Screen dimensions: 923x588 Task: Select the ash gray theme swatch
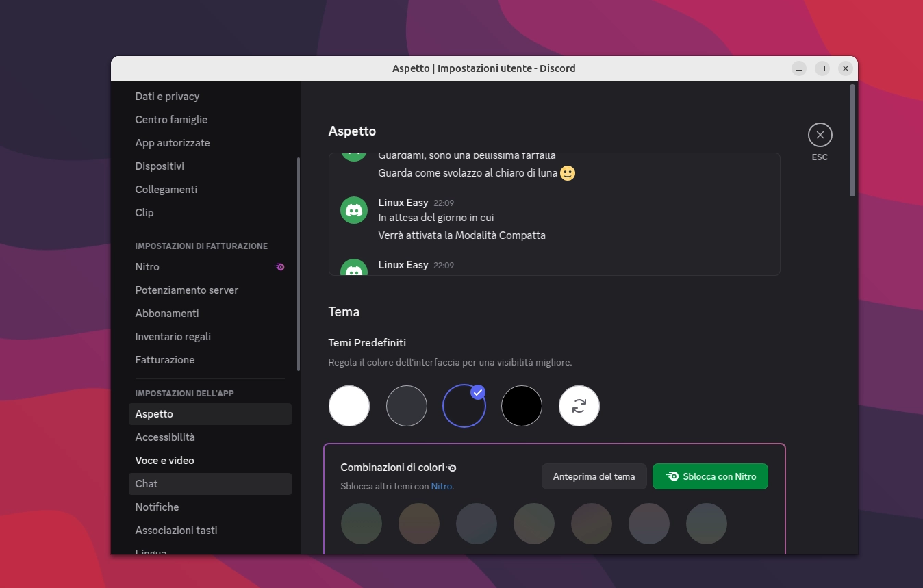coord(407,406)
